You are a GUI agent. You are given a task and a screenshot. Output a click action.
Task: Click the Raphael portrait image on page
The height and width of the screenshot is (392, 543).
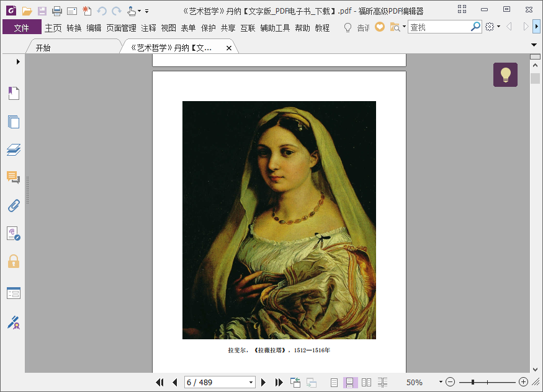(x=279, y=220)
